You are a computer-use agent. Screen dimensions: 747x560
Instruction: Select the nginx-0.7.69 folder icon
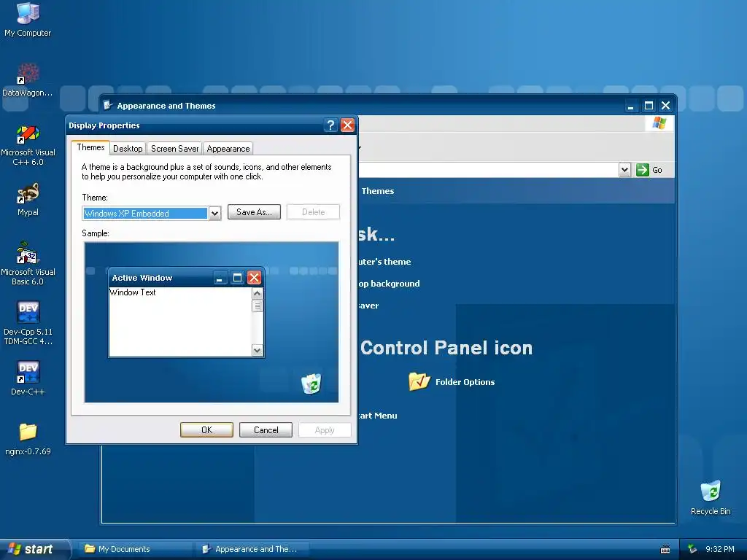click(28, 439)
